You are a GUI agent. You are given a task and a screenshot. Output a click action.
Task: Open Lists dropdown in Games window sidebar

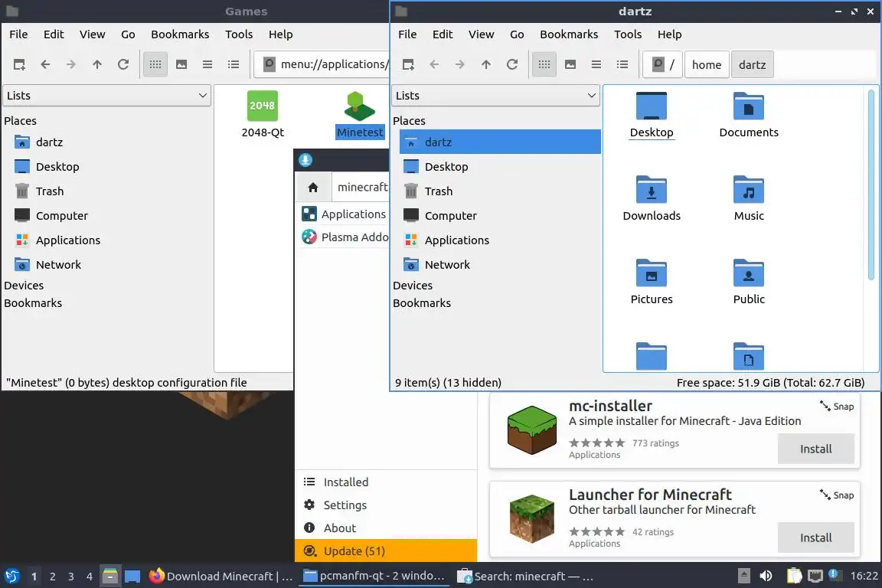tap(107, 96)
